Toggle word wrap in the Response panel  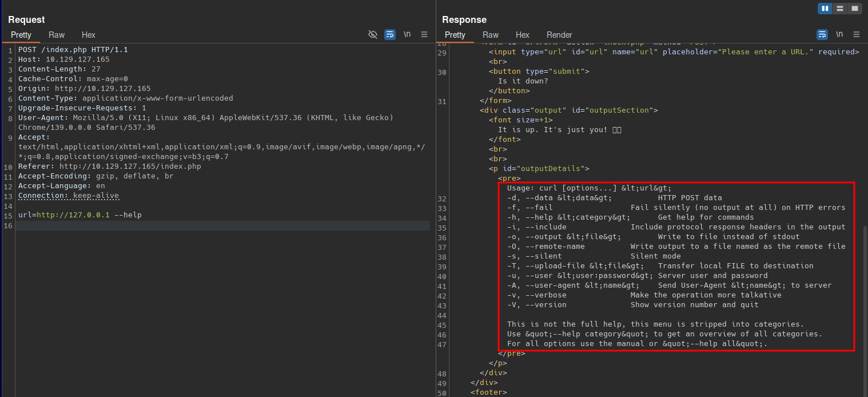[x=822, y=34]
